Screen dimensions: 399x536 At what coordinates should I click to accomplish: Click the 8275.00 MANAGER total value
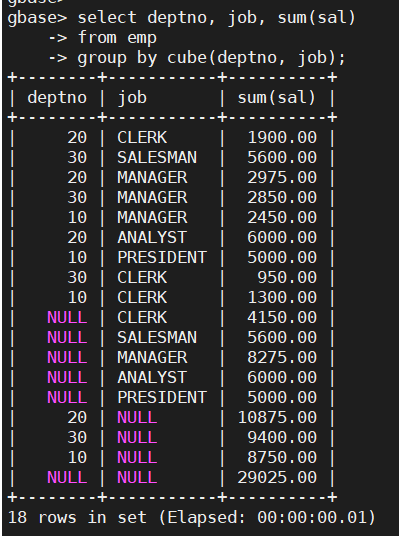pyautogui.click(x=282, y=358)
